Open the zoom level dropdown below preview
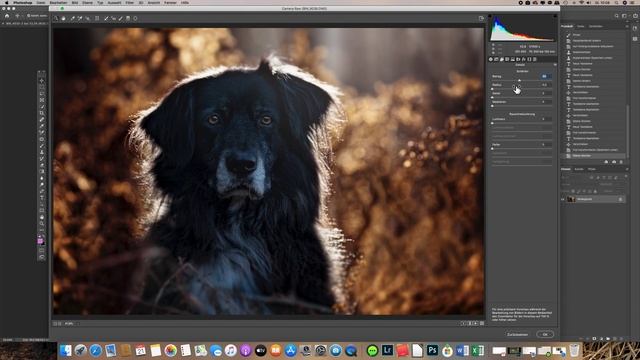The width and height of the screenshot is (640, 360). (73, 324)
